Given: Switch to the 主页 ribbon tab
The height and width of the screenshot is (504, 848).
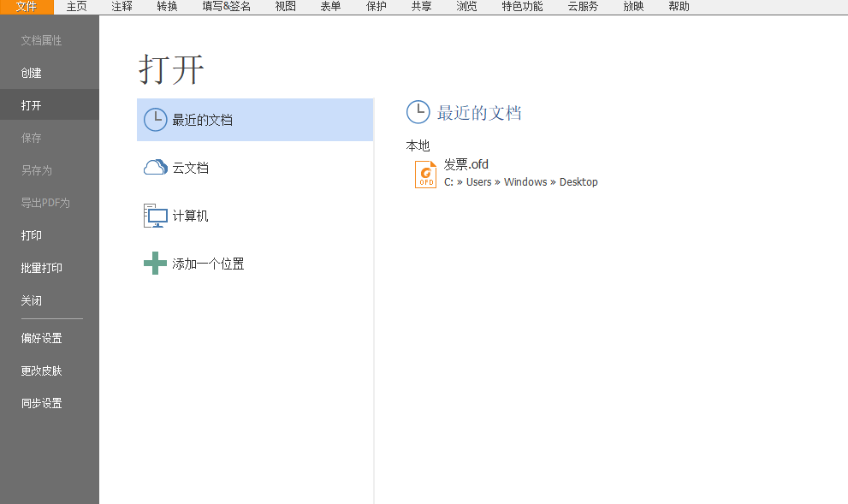Looking at the screenshot, I should tap(76, 6).
